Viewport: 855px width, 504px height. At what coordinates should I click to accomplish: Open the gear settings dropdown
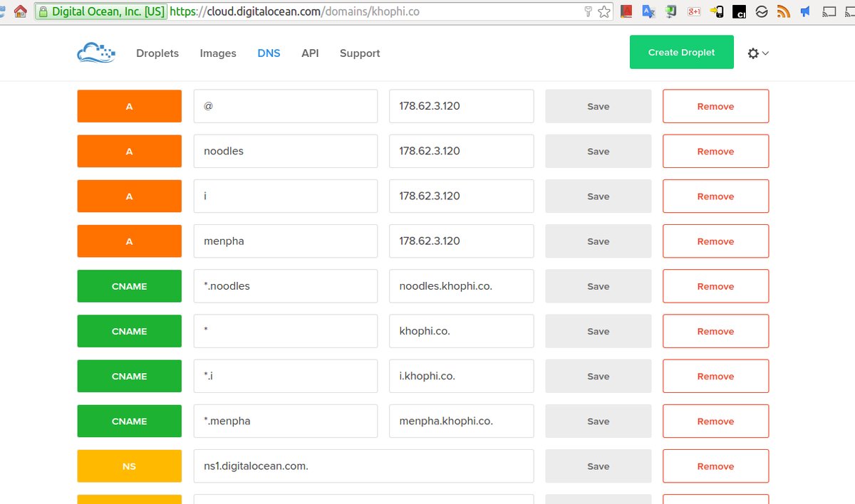click(x=757, y=53)
